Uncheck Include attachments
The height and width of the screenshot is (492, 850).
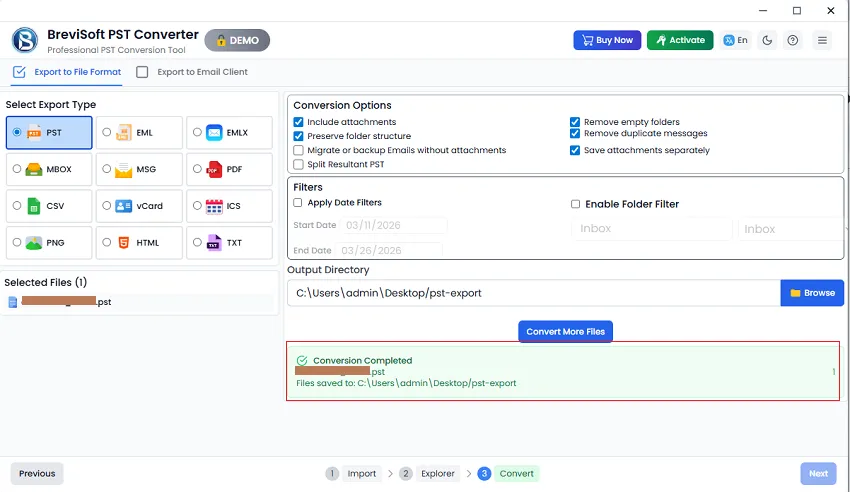[x=298, y=122]
